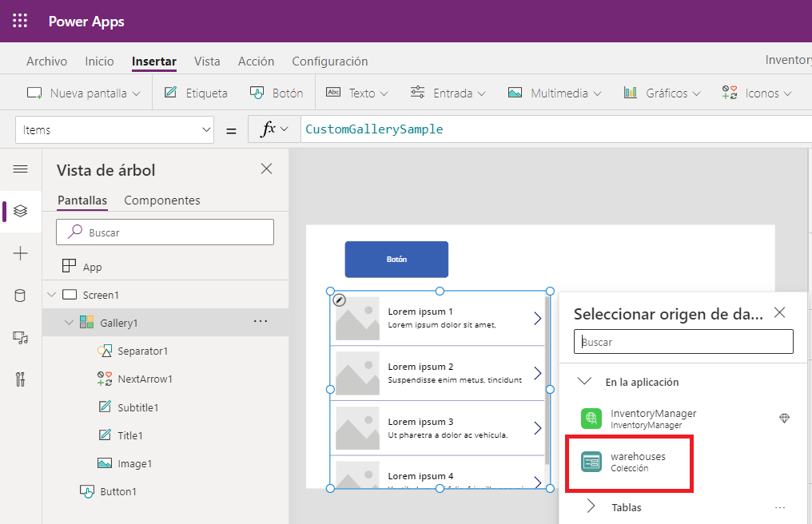Select Screen1 in the tree

pos(101,295)
